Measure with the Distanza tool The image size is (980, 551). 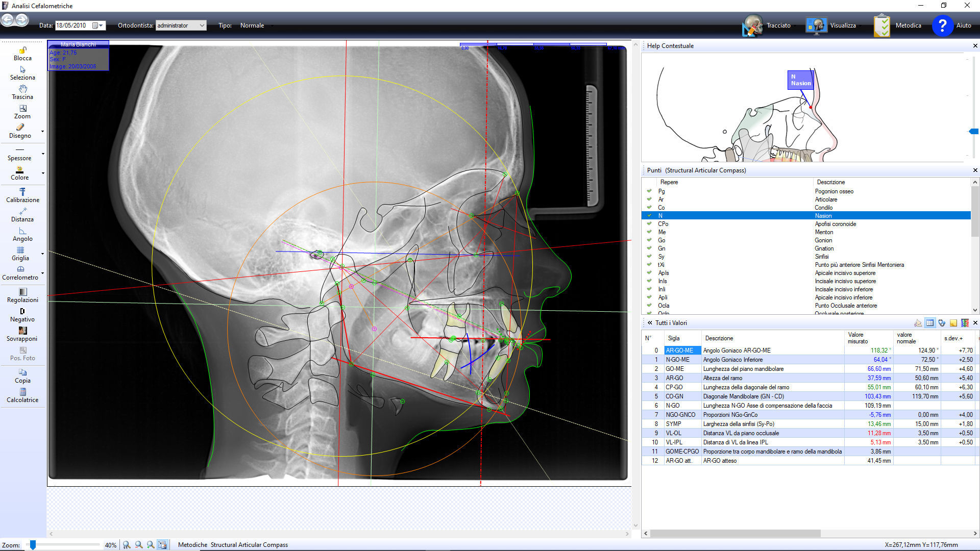point(22,214)
